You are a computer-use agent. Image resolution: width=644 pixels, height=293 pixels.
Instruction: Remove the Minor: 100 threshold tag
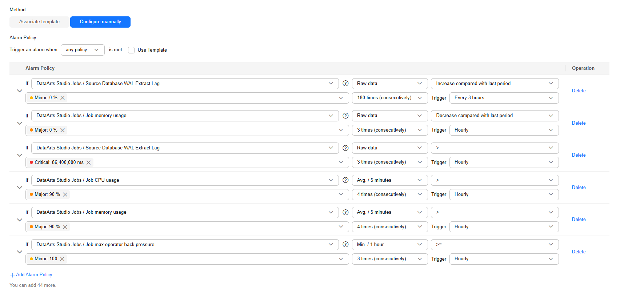click(x=62, y=259)
